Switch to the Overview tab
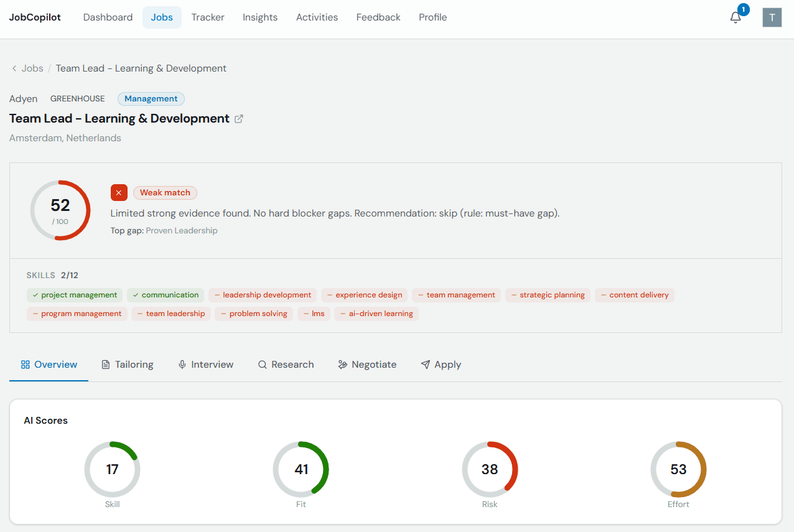 (x=49, y=365)
